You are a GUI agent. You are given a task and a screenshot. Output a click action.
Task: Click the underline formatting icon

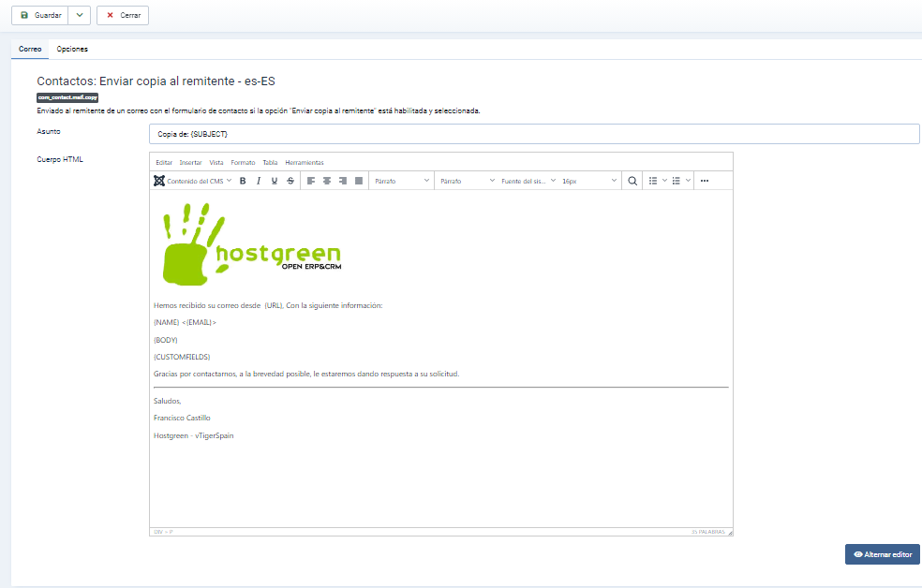tap(275, 181)
